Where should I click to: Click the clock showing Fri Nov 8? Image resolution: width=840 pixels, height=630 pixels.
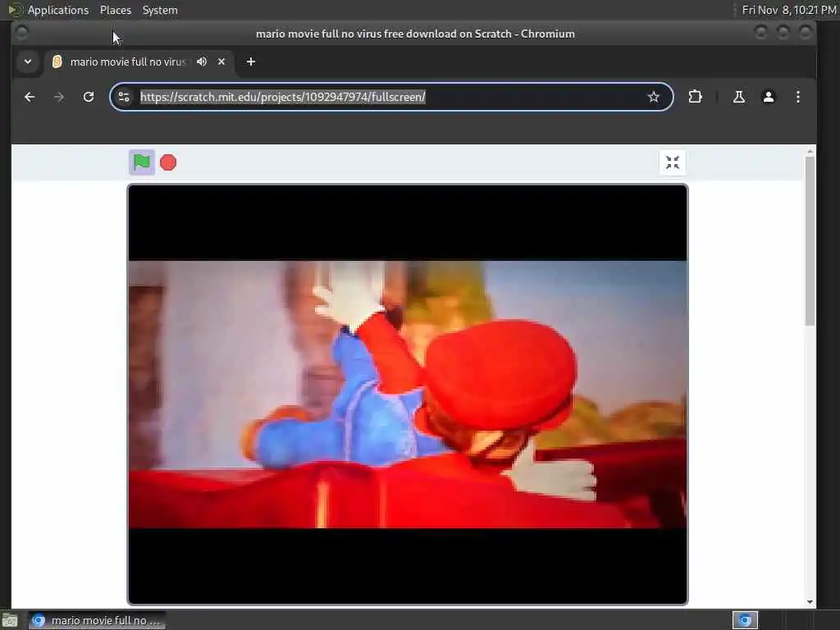[788, 10]
